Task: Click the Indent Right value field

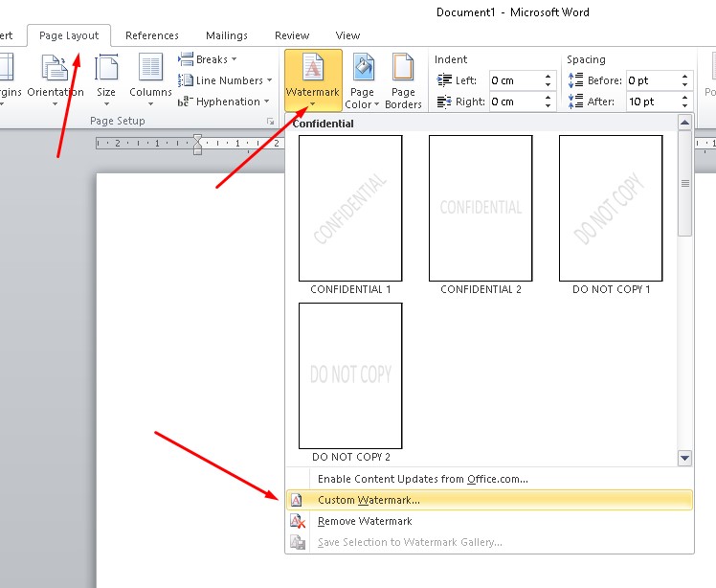Action: point(516,102)
